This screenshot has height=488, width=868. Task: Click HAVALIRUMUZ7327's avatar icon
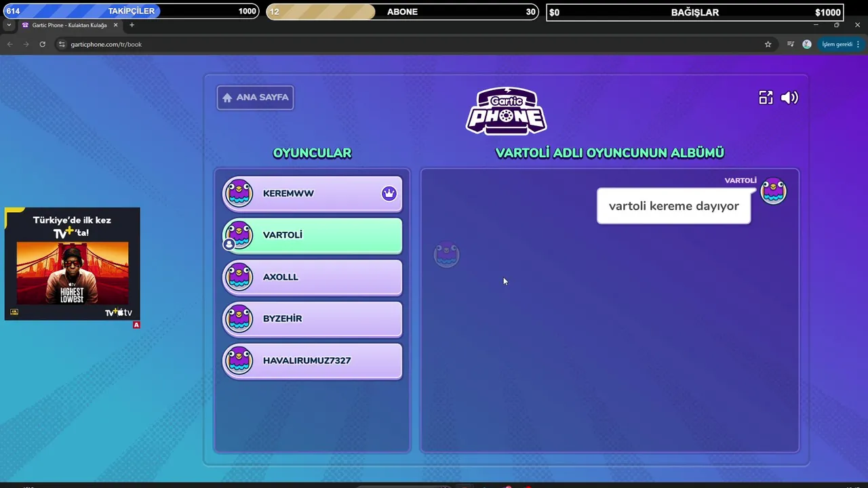pyautogui.click(x=239, y=361)
